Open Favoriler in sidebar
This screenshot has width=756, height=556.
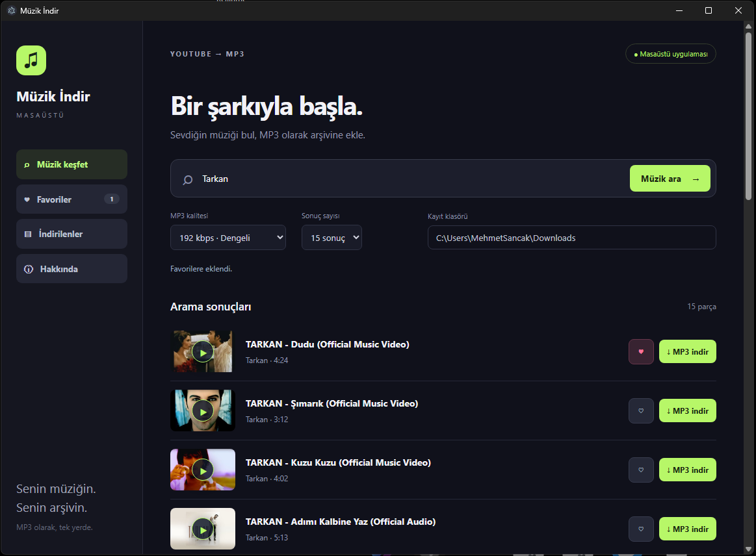click(x=72, y=199)
